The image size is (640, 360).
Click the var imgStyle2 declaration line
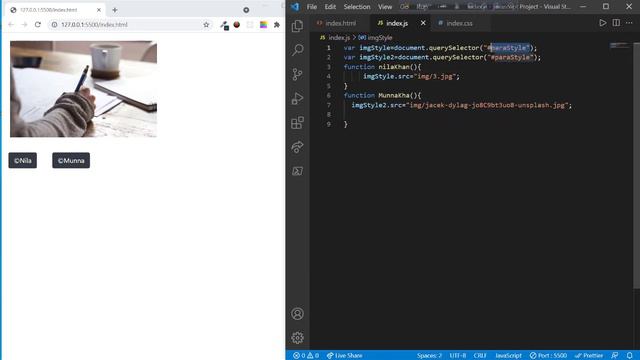[x=442, y=58]
